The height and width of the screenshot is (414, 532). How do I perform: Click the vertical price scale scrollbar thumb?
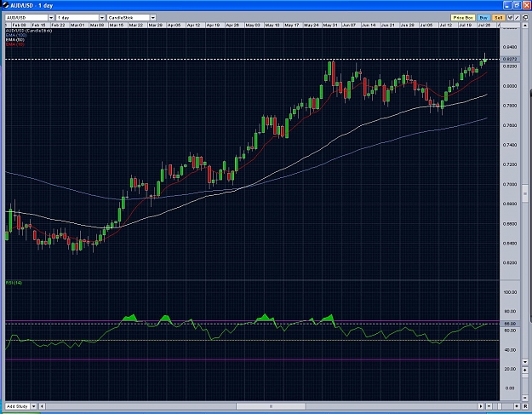[525, 193]
